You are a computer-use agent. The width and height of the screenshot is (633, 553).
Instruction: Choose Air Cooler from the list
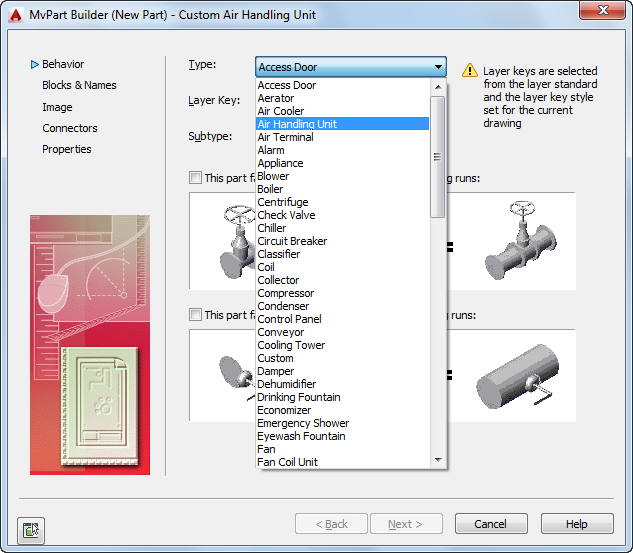tap(343, 111)
